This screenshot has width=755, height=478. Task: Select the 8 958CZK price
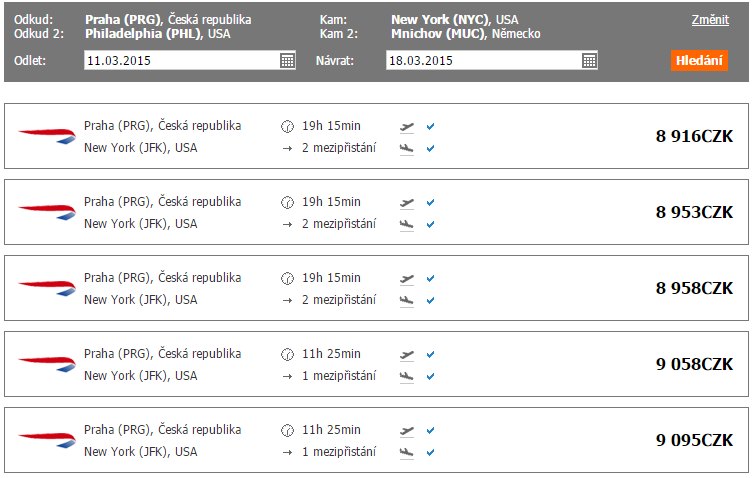[694, 288]
